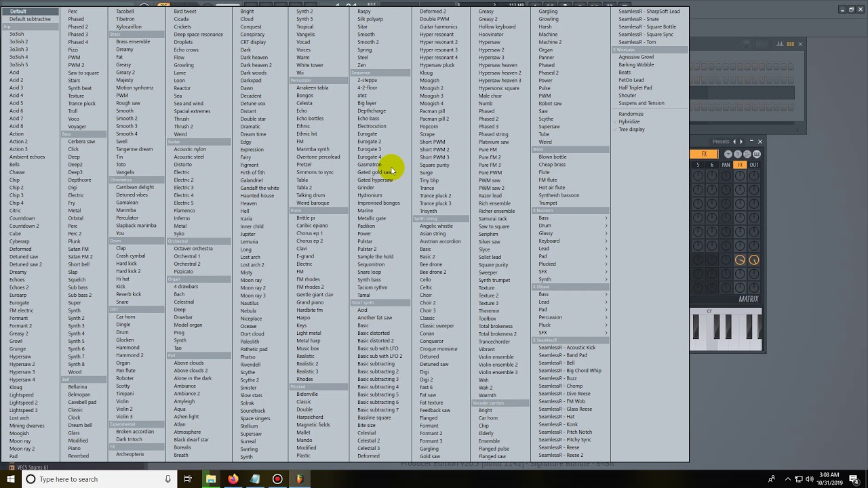
Task: Select the Blown bottle preset
Action: click(x=553, y=157)
